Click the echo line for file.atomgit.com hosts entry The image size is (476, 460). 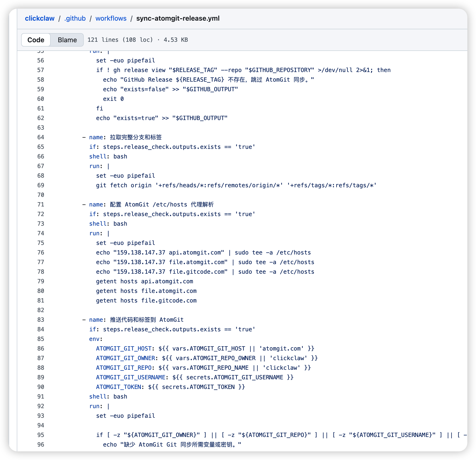tap(205, 262)
